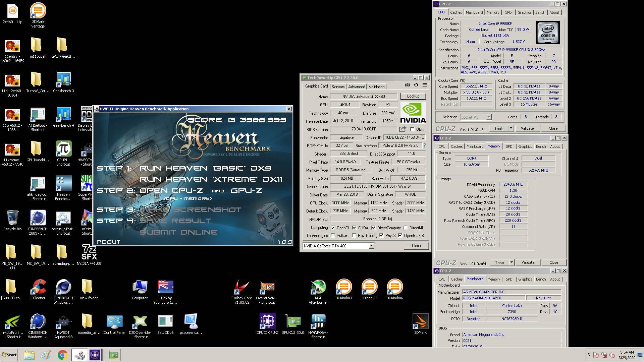Show hidden system tray icons arrow
The width and height of the screenshot is (644, 362).
[x=588, y=355]
